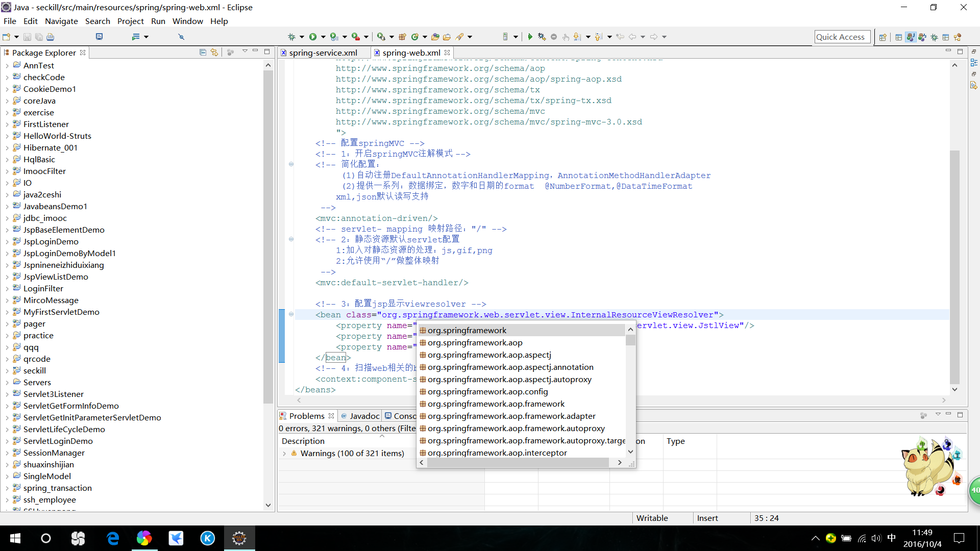
Task: Click the green Run button icon
Action: [313, 37]
